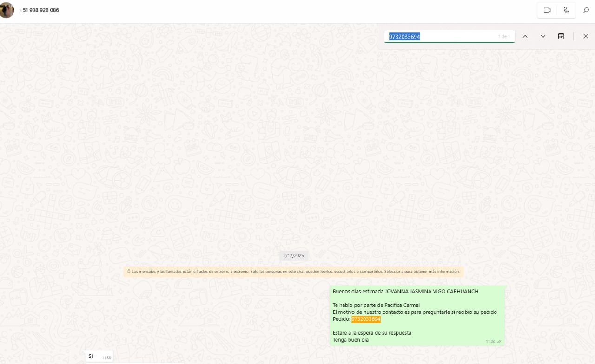Select the end-to-end encryption notice text

[x=296, y=271]
